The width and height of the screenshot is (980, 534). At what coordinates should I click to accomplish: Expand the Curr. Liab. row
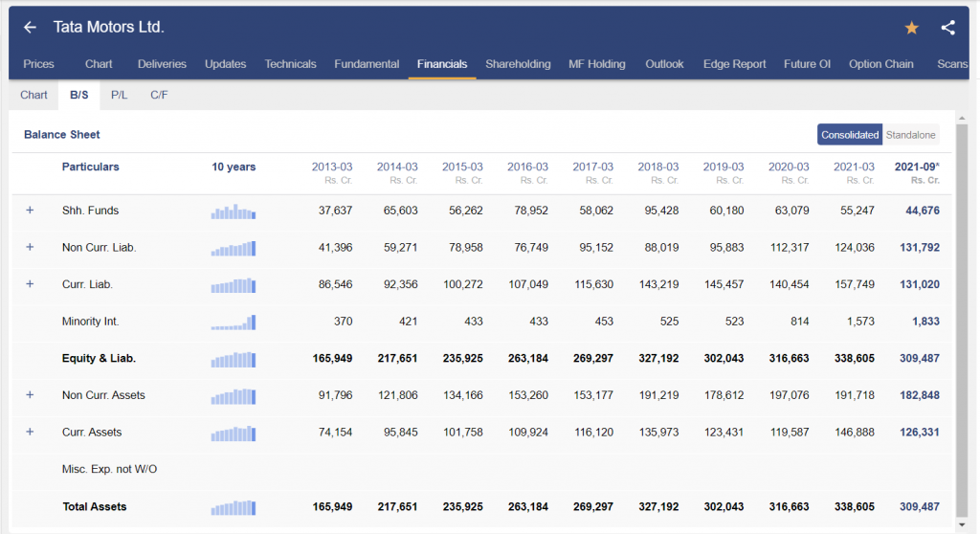click(x=30, y=284)
